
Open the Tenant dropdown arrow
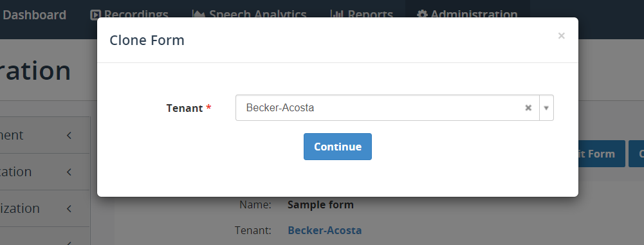[x=546, y=108]
